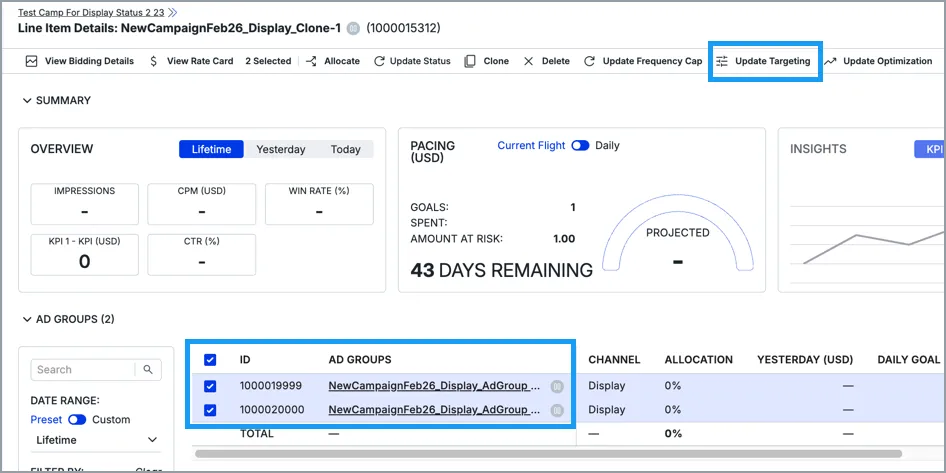The height and width of the screenshot is (473, 946).
Task: Click the horizontal scrollbar under ad groups table
Action: pos(548,453)
